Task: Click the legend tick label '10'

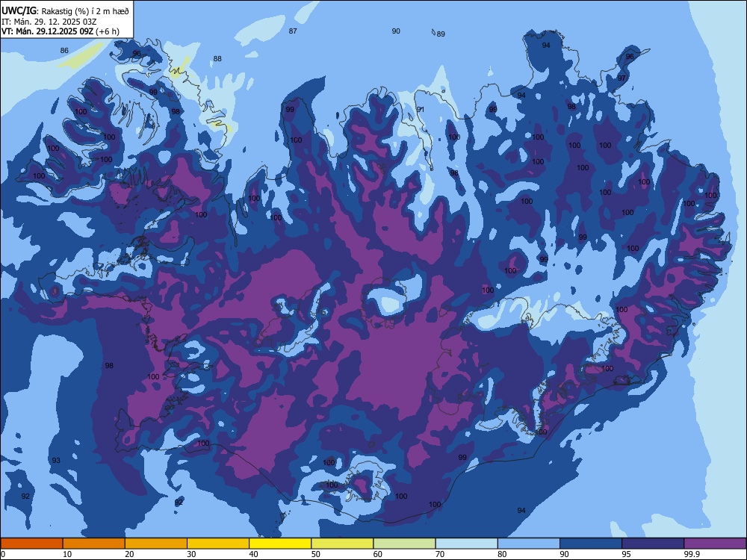Action: click(x=67, y=554)
